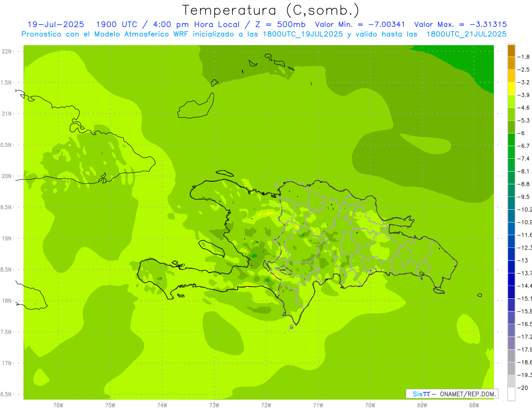Pick the yellow swatch between -3.2 and -3.9

pos(511,89)
